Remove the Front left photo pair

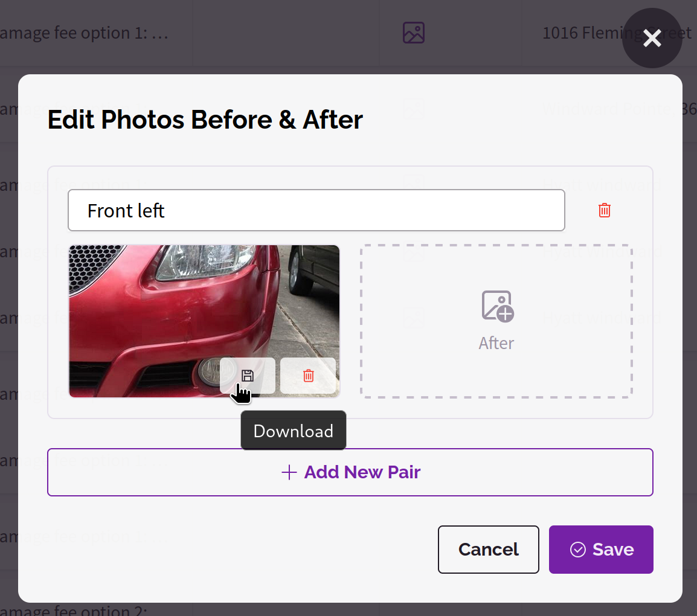tap(604, 210)
